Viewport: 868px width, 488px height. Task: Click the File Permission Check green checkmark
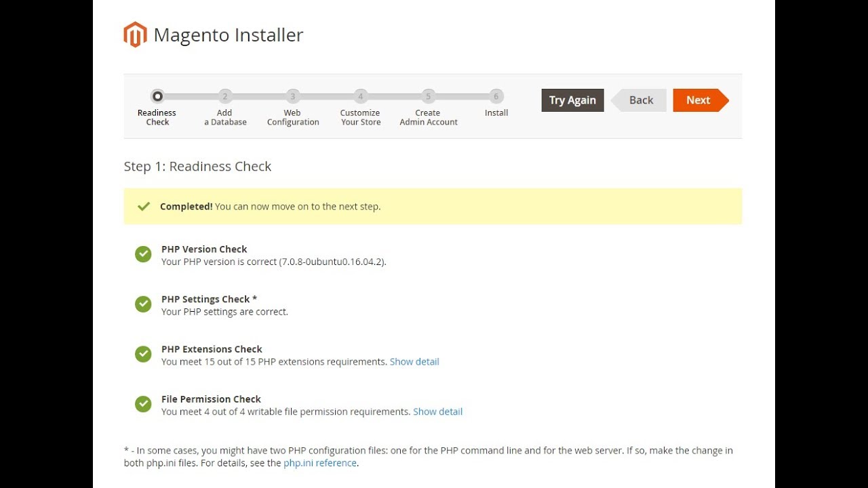pos(143,405)
